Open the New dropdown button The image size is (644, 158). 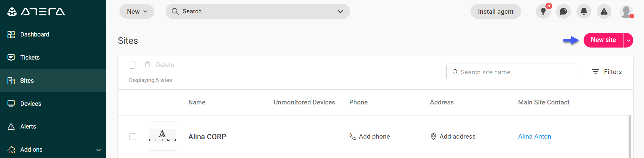point(137,12)
